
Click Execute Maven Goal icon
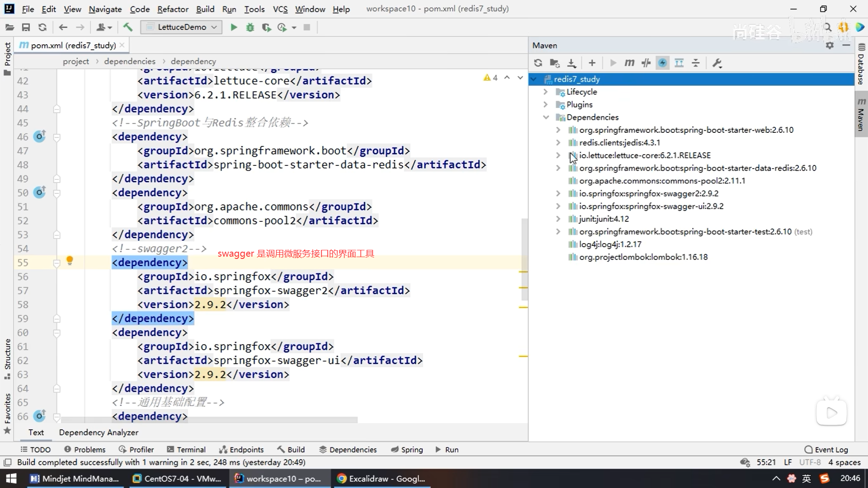pyautogui.click(x=629, y=63)
